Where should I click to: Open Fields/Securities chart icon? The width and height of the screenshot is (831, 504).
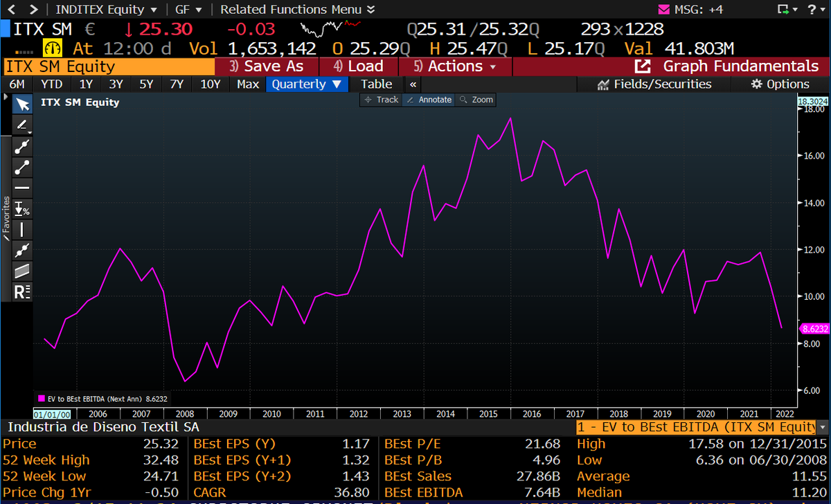pyautogui.click(x=603, y=84)
